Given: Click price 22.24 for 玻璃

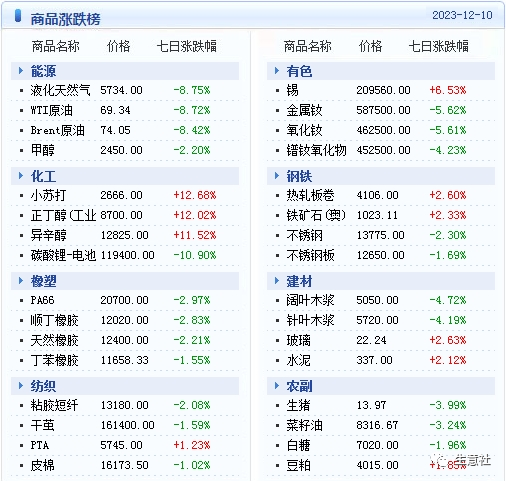Looking at the screenshot, I should [371, 340].
